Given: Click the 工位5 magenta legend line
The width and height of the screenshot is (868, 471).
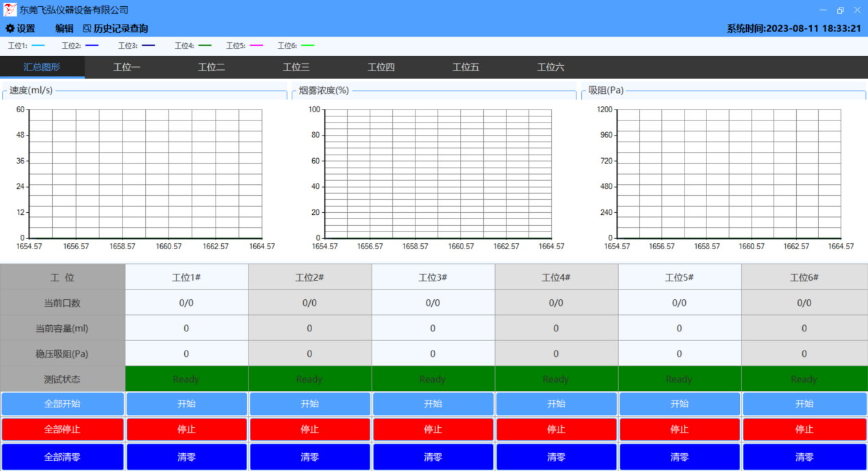Looking at the screenshot, I should tap(257, 46).
